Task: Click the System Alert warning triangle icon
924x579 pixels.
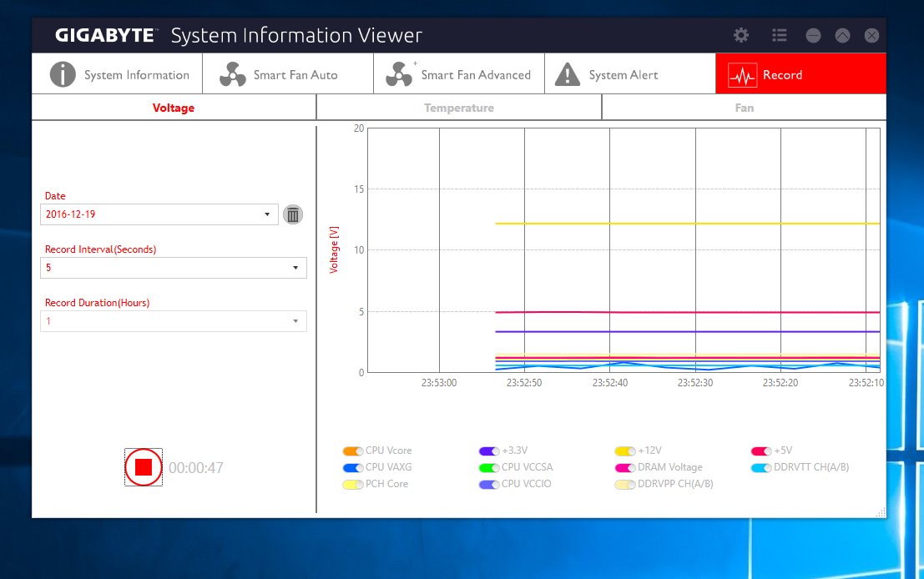Action: coord(568,74)
